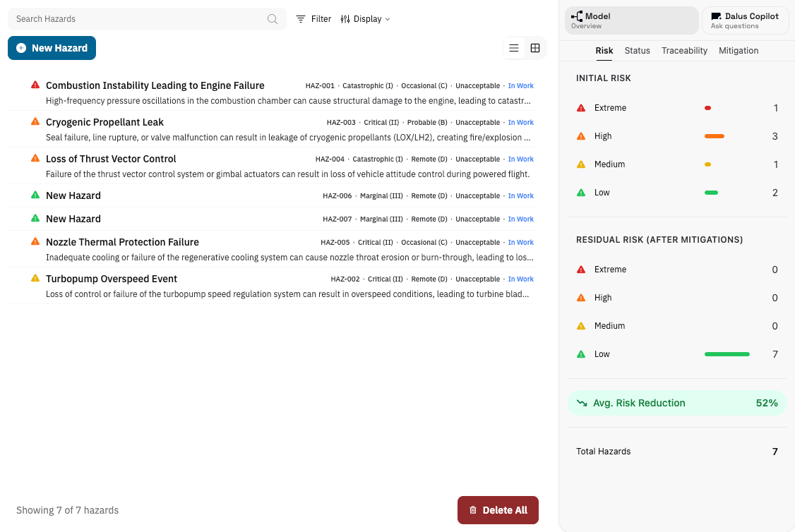Click Initial Risk Medium warning icon
This screenshot has height=532, width=795.
click(581, 164)
